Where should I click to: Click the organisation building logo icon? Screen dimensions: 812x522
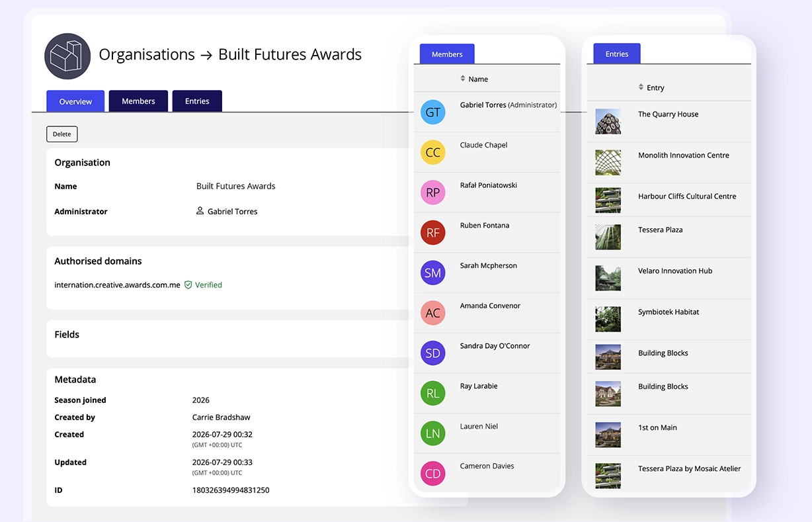click(67, 56)
